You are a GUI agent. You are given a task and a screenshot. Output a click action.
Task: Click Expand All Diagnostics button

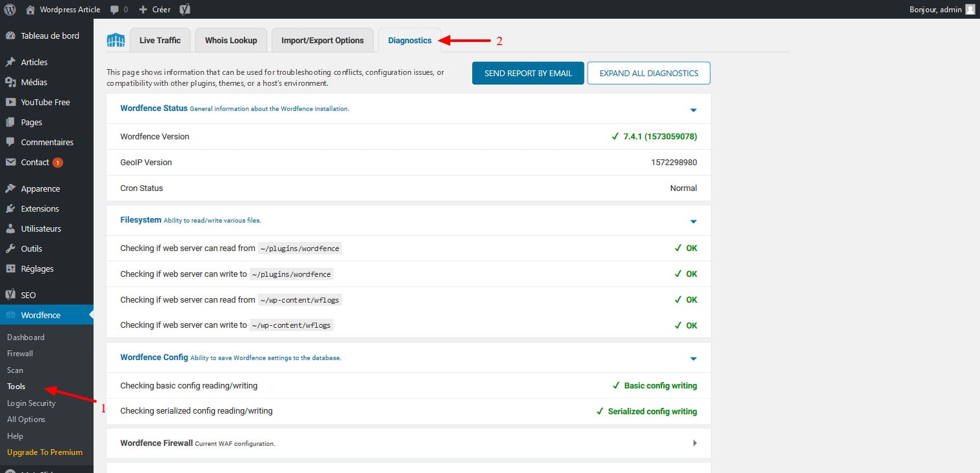pyautogui.click(x=648, y=73)
